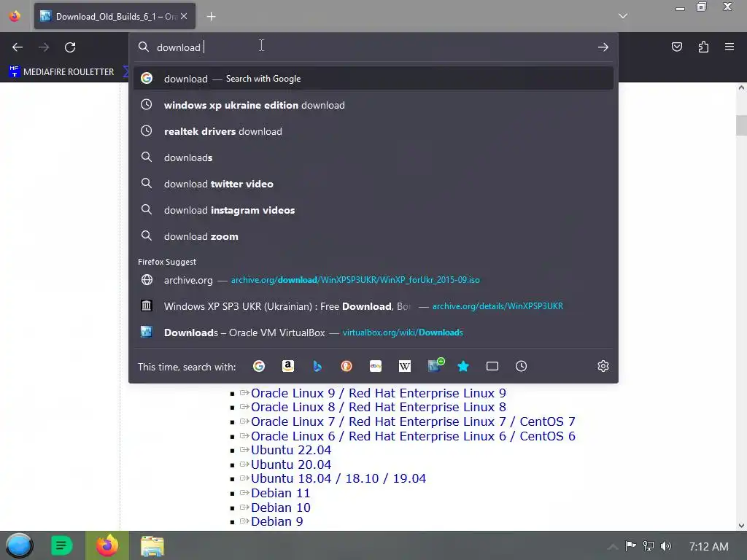Search this time with DuckDuckGo icon

coord(347,366)
